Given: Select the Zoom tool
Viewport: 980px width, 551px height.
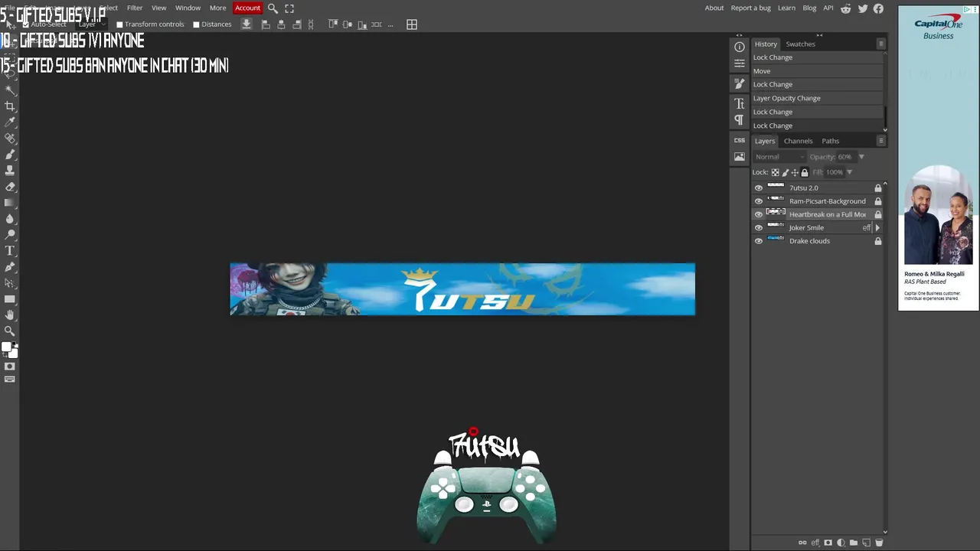Looking at the screenshot, I should click(10, 331).
